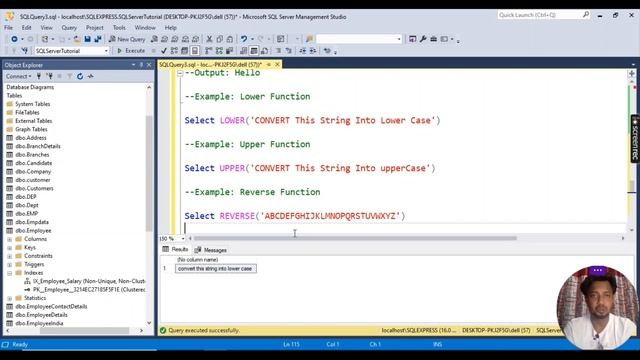Image resolution: width=640 pixels, height=360 pixels.
Task: Toggle Include Client Statistics
Action: [x=229, y=51]
